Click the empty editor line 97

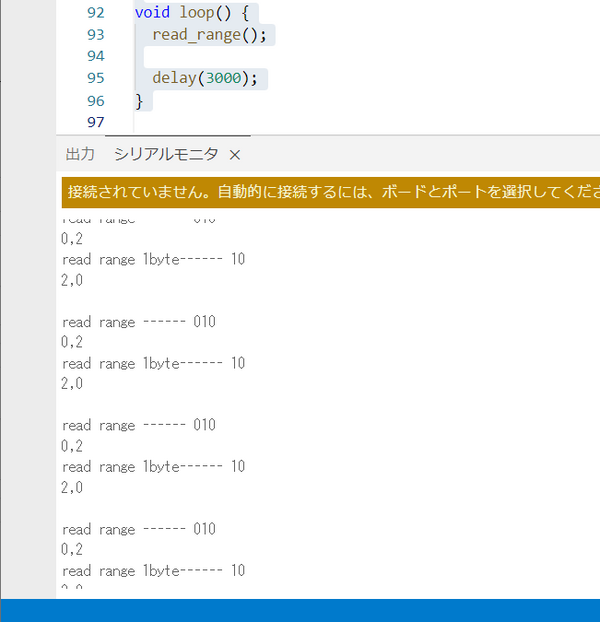point(200,122)
